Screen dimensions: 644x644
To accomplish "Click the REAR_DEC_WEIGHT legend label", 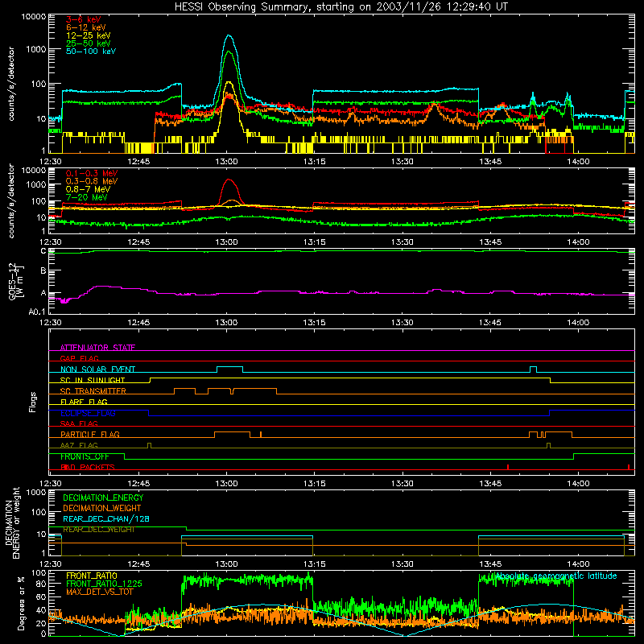I will pos(98,530).
